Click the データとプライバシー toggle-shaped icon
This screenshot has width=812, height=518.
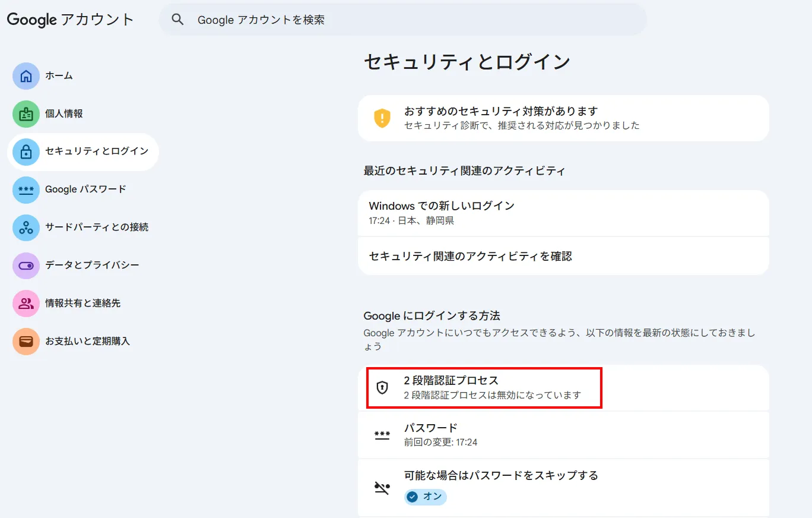point(26,266)
